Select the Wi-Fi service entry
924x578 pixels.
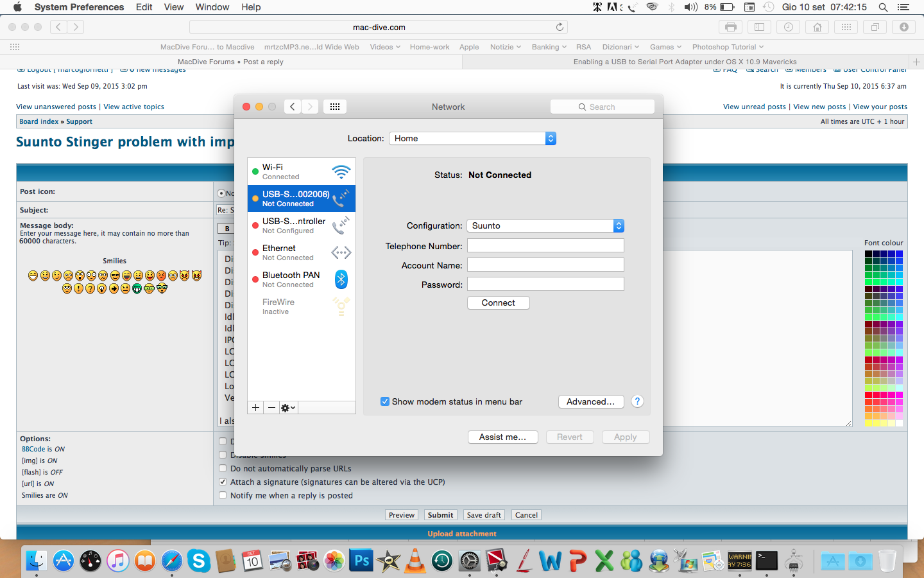click(x=301, y=171)
